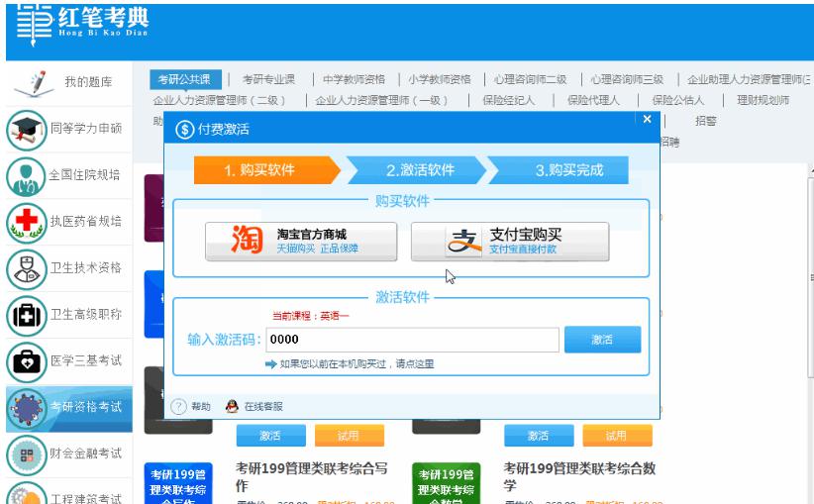The height and width of the screenshot is (504, 814).
Task: Open 保险公估人 category
Action: click(678, 100)
